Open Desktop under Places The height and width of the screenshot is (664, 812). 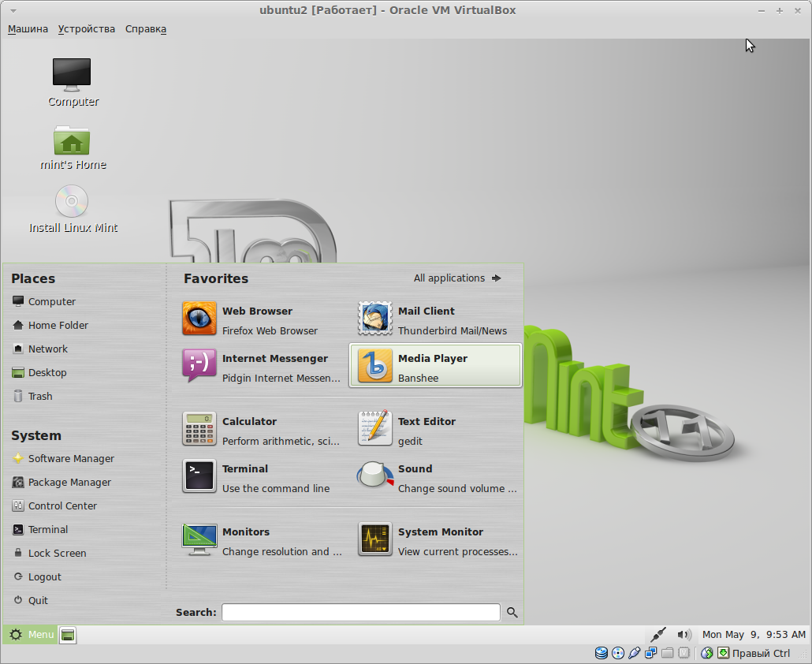40,372
